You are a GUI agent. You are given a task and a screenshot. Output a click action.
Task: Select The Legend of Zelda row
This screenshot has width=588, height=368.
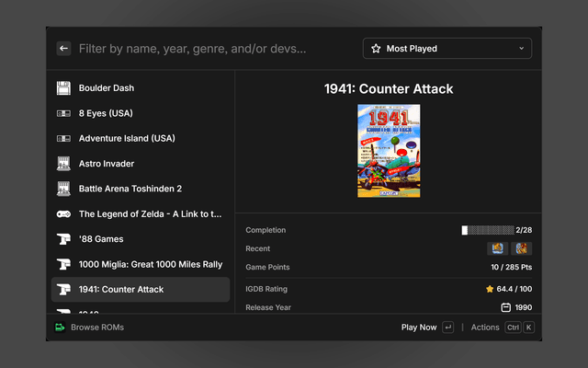pyautogui.click(x=141, y=213)
